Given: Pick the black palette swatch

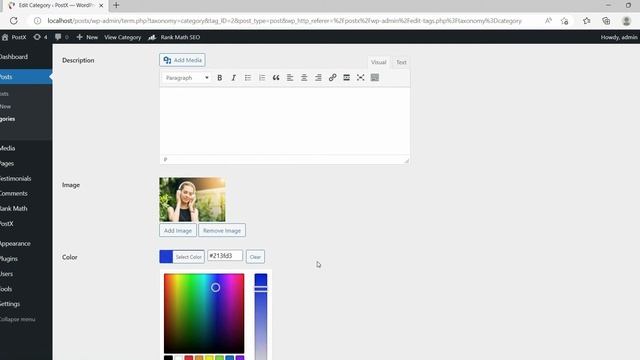Looking at the screenshot, I should click(168, 358).
